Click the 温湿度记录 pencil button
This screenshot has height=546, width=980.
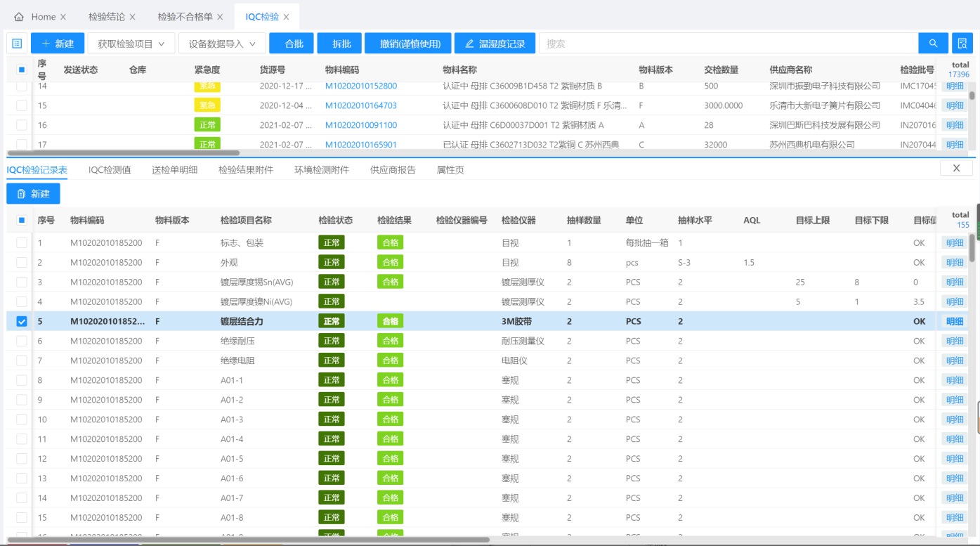point(495,44)
